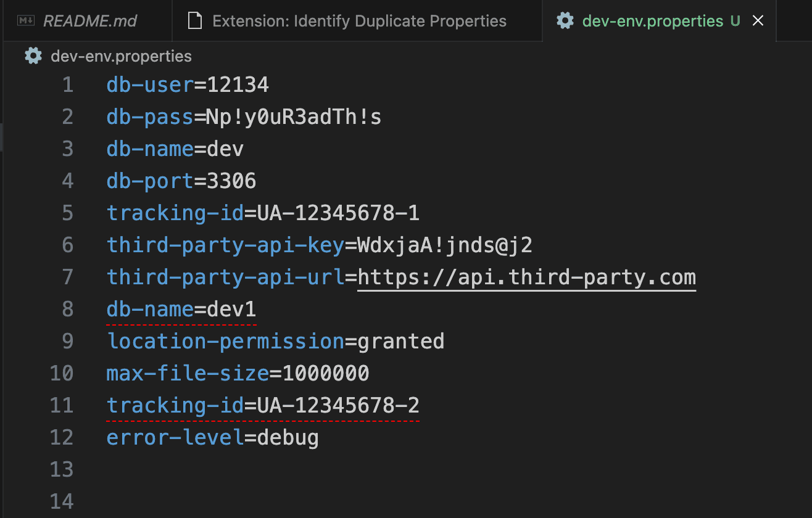Click the value debug
The height and width of the screenshot is (518, 812).
[x=288, y=437]
